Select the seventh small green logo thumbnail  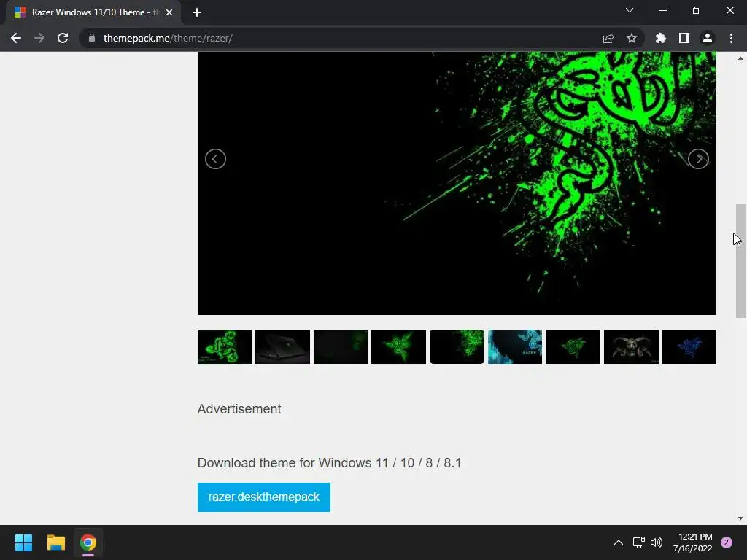point(573,346)
